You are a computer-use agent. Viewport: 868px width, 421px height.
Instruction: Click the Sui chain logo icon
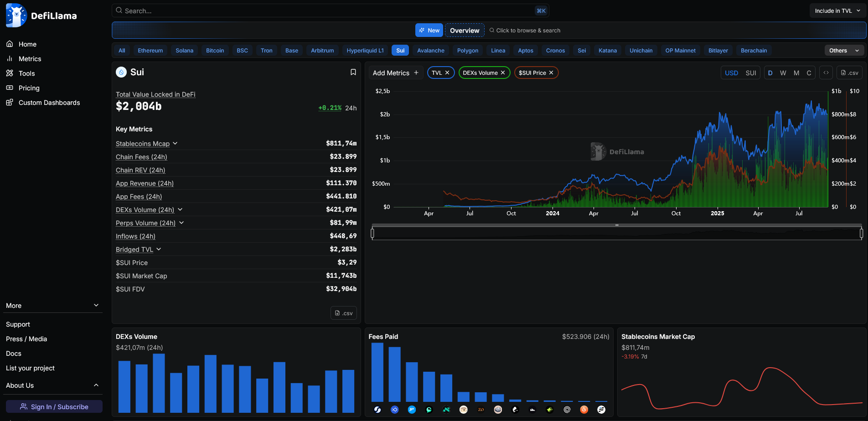pyautogui.click(x=121, y=72)
